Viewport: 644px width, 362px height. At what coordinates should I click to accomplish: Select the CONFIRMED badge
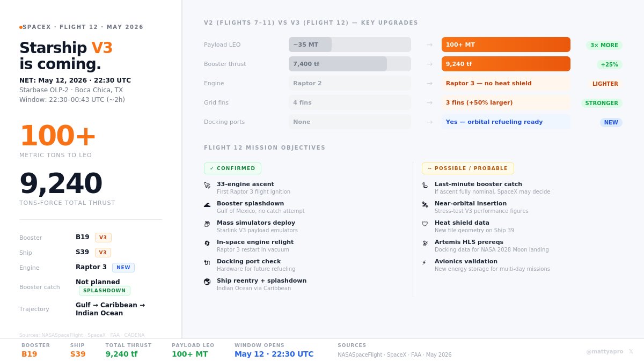[x=232, y=168]
